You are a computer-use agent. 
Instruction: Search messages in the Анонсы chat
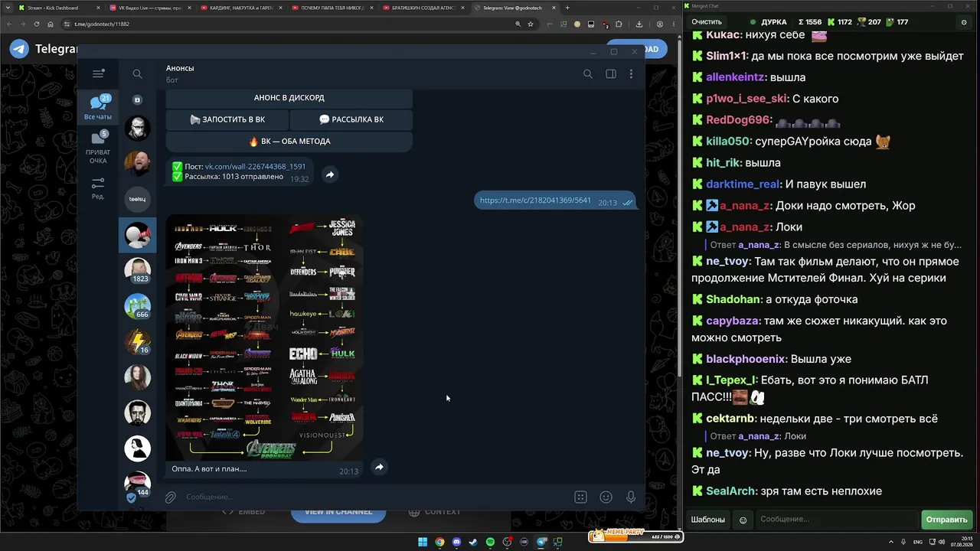point(588,74)
